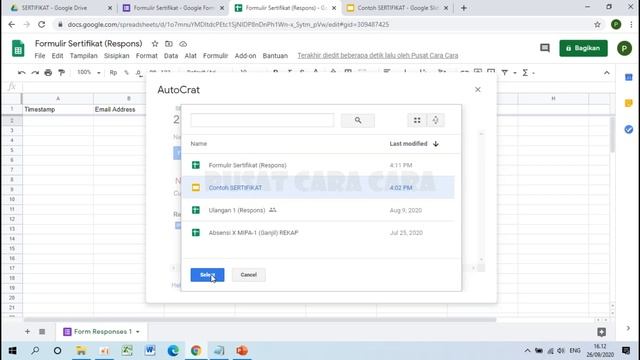Image resolution: width=640 pixels, height=360 pixels.
Task: Open the File menu
Action: point(40,56)
